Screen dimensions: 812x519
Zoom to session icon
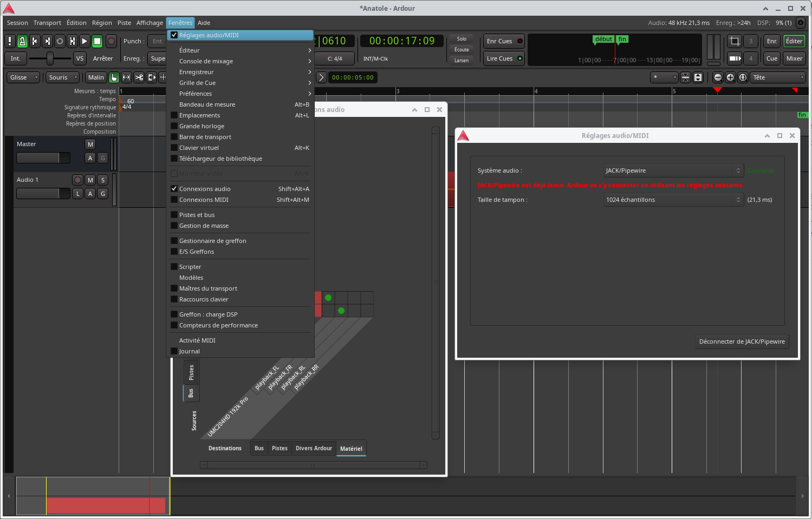[743, 77]
